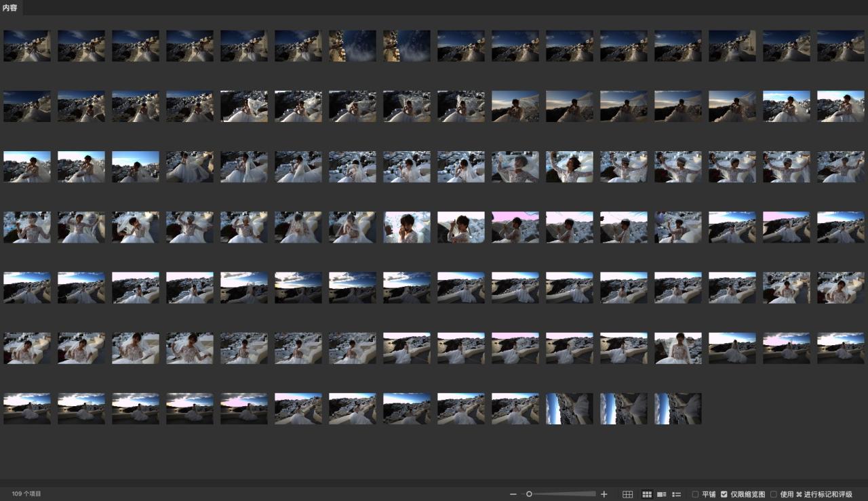This screenshot has height=501, width=868.
Task: Switch to thumbnail grid view
Action: 647,494
